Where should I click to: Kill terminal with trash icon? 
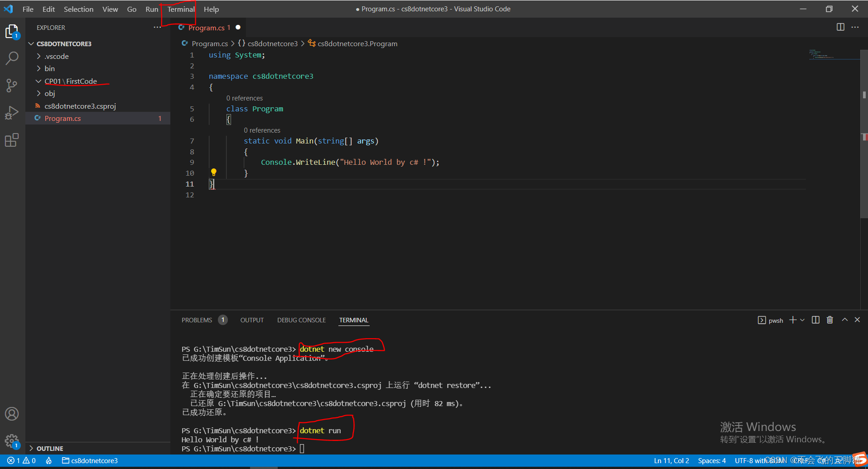coord(830,320)
